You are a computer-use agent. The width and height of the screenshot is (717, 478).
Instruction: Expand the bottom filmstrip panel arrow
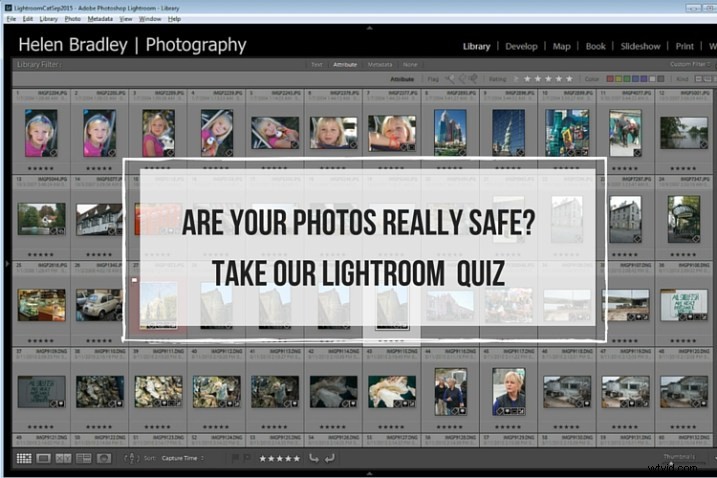[369, 474]
